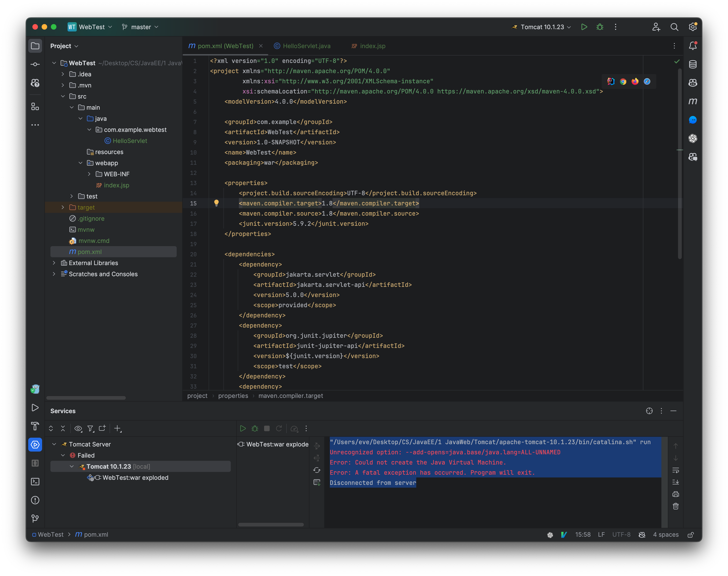Screen dimensions: 728x576
Task: Stop the server with the stop square
Action: pos(267,428)
